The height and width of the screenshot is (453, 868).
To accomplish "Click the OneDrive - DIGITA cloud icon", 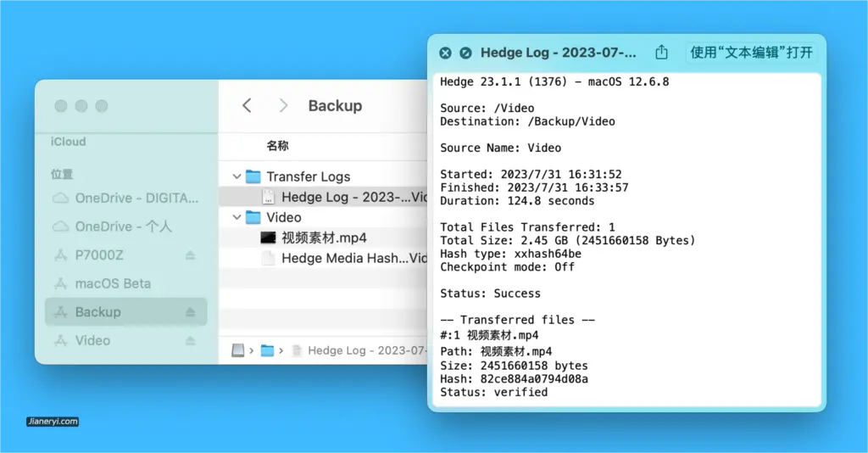I will (60, 199).
